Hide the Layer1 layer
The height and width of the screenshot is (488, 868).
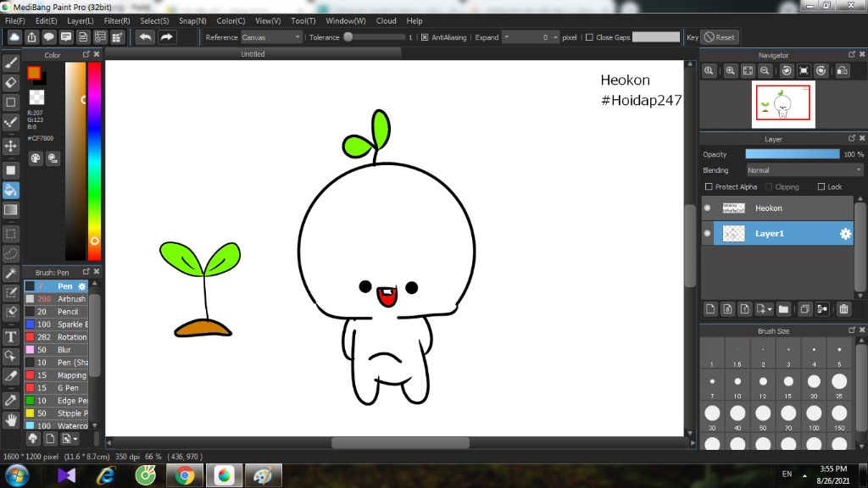pyautogui.click(x=707, y=234)
